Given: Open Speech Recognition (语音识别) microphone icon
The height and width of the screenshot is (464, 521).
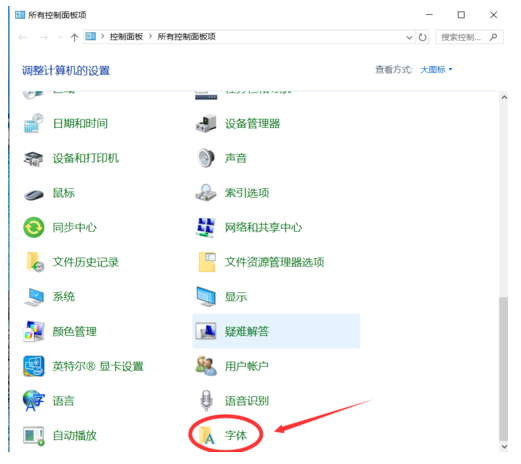Looking at the screenshot, I should [x=206, y=400].
